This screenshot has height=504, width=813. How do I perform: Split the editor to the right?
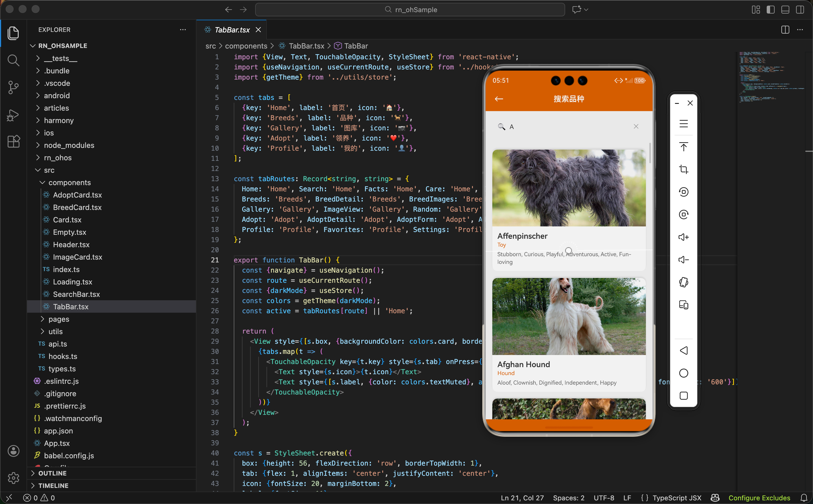(785, 30)
